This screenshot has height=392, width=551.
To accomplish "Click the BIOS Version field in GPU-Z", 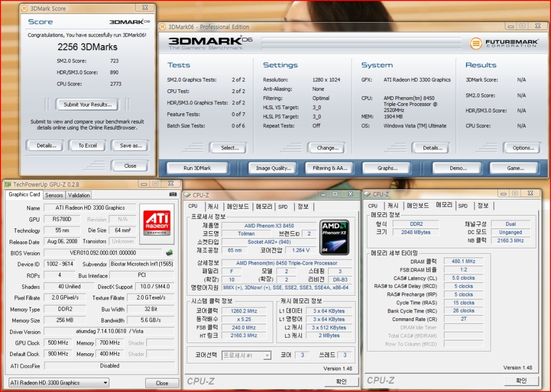I will [x=103, y=253].
